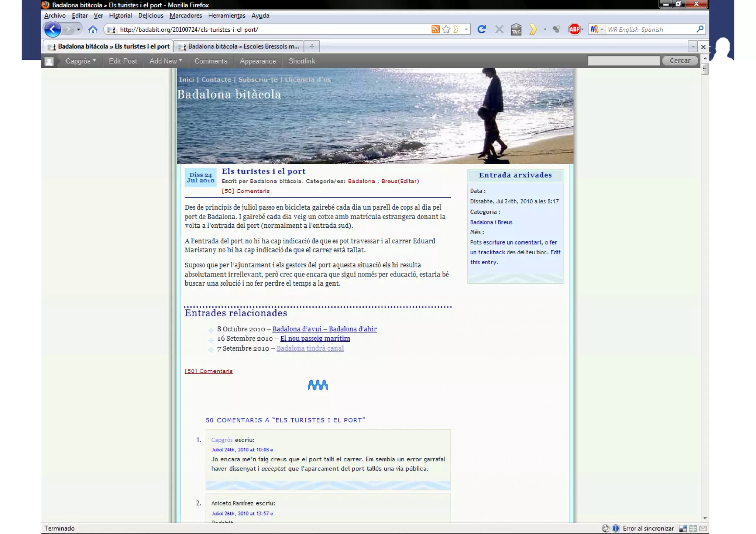Screen dimensions: 756x534
Task: Click the magnifier search button in toolbar
Action: click(700, 29)
